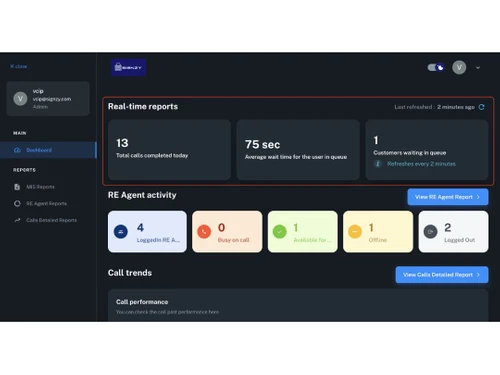This screenshot has width=500, height=375.
Task: Click View RE Agent Report button
Action: [448, 197]
